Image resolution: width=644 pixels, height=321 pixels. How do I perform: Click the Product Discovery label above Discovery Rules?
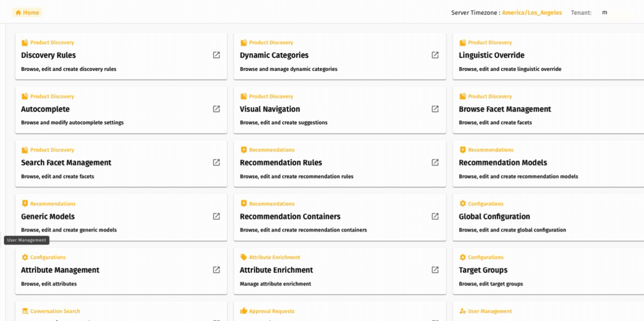click(x=52, y=43)
